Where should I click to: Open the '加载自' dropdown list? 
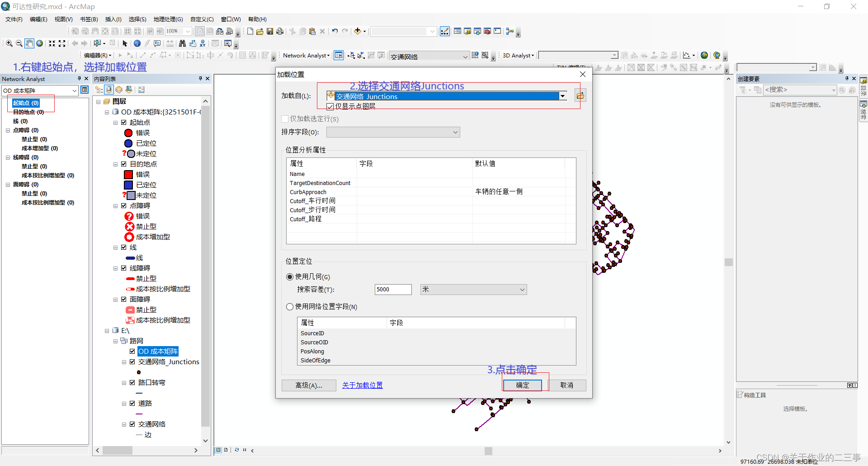click(563, 96)
